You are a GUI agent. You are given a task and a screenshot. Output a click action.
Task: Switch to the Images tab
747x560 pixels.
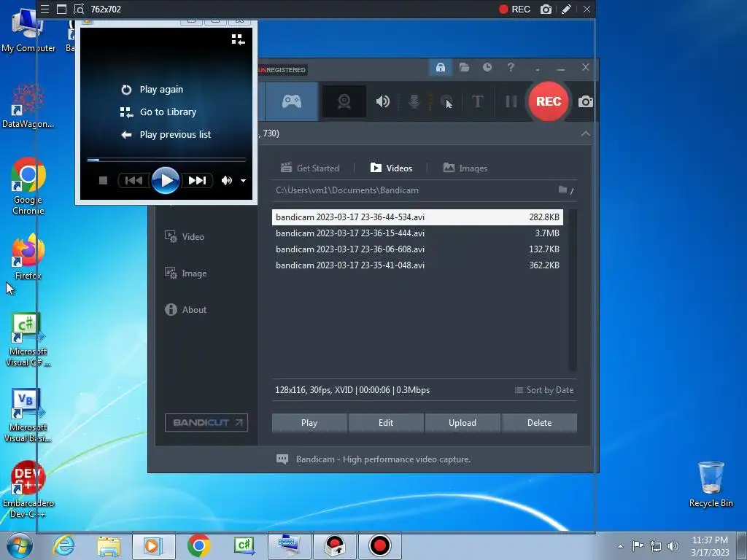click(x=465, y=168)
